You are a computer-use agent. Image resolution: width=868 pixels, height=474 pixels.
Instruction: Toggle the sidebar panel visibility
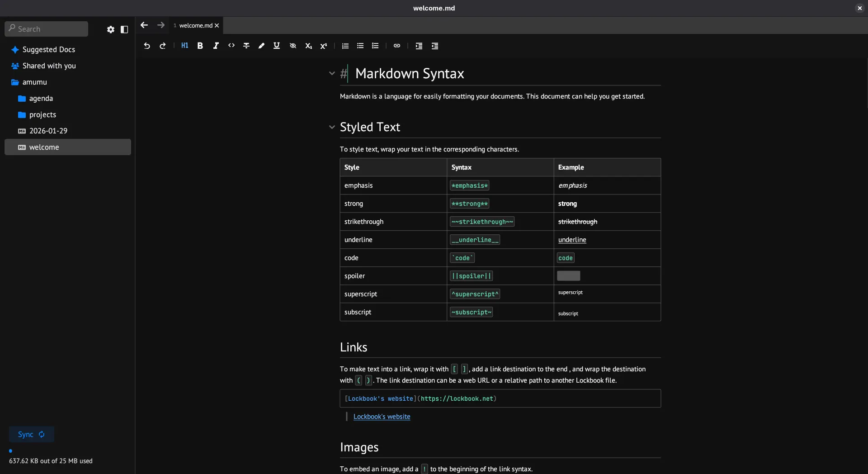pyautogui.click(x=124, y=29)
